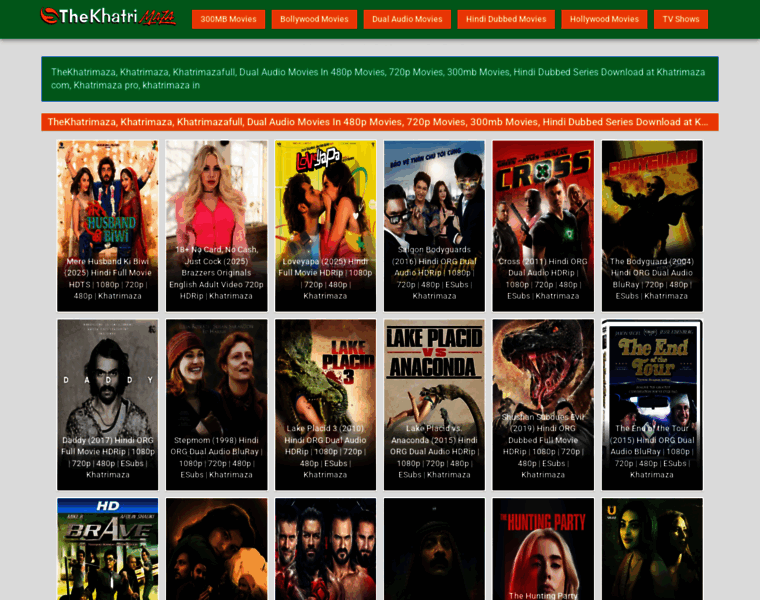The height and width of the screenshot is (600, 760).
Task: Open Stepmom (1998) Hindi ORG poster
Action: 216,405
